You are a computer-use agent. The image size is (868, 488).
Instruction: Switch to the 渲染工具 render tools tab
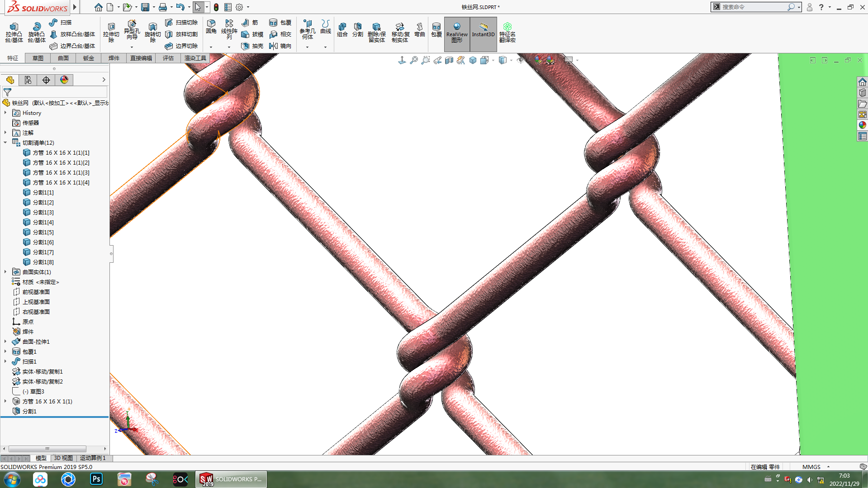(195, 58)
